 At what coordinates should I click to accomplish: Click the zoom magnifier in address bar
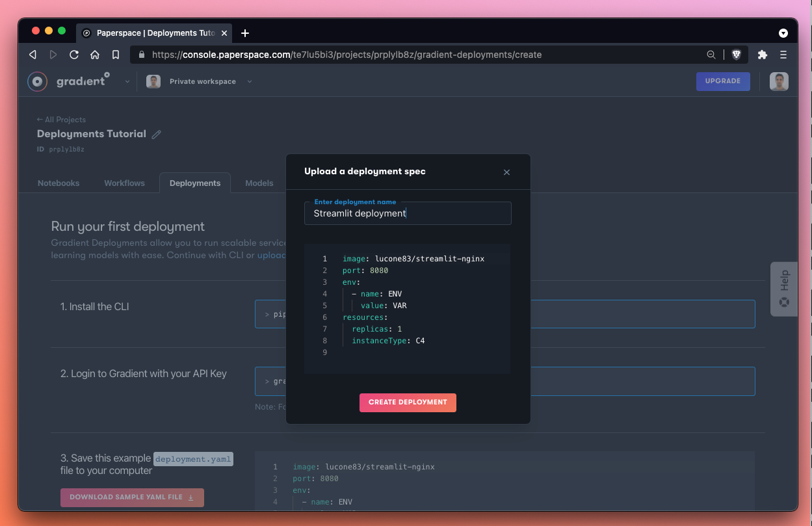(x=711, y=55)
